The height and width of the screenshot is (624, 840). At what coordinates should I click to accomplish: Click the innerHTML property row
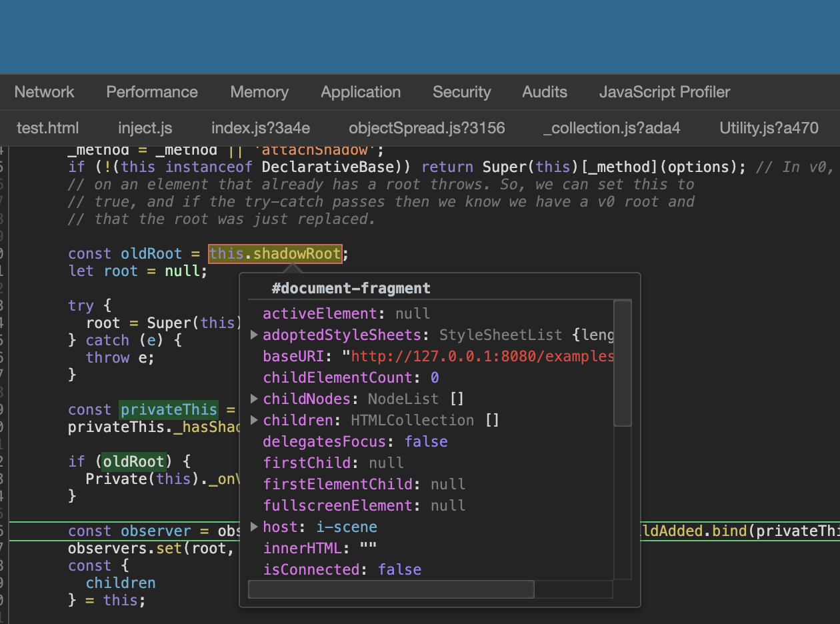(320, 548)
